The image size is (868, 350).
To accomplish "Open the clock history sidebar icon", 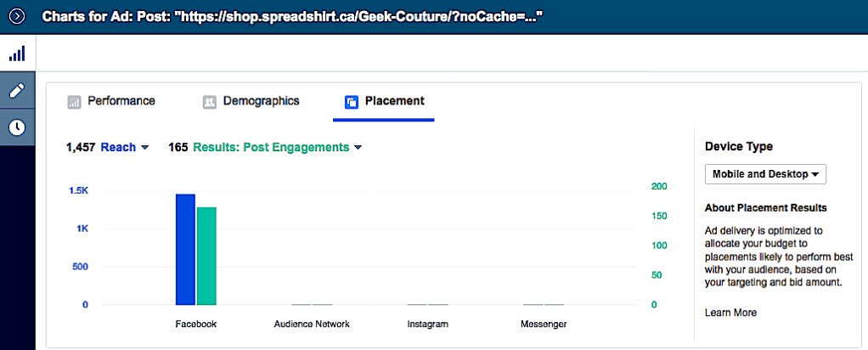I will [17, 127].
